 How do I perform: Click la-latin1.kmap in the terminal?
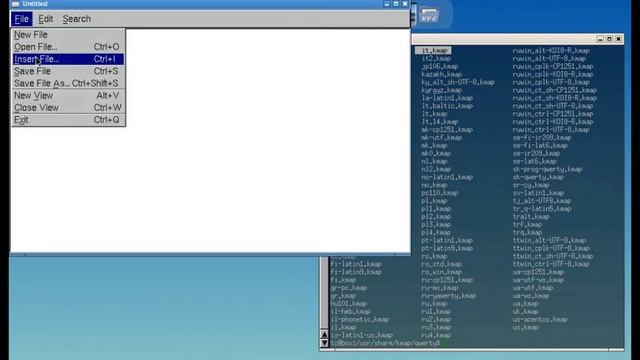[x=447, y=98]
